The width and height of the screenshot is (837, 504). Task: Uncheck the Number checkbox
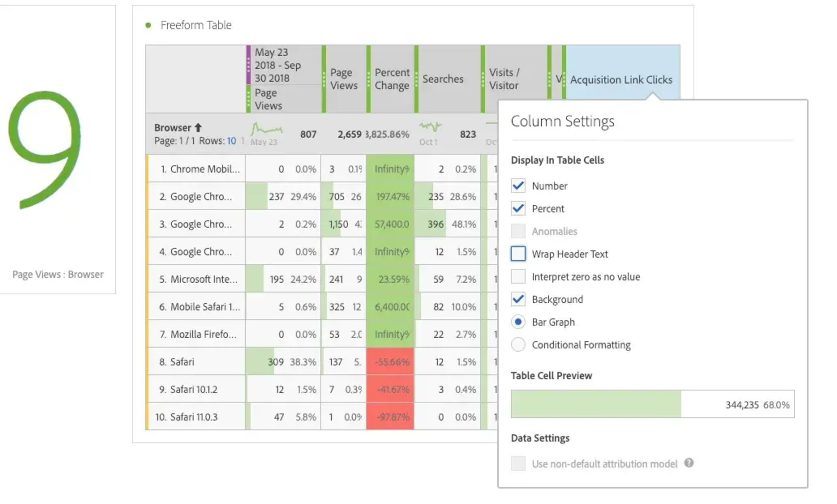[518, 186]
